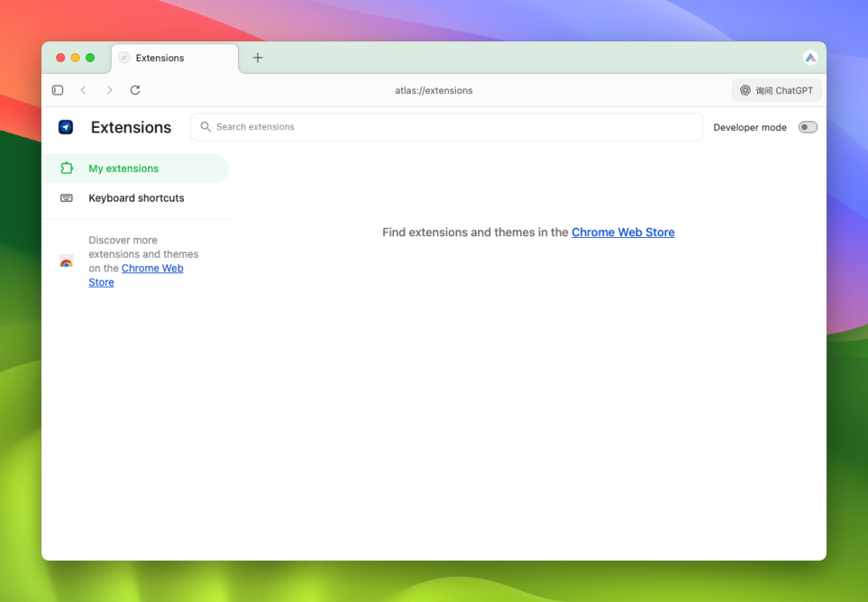
Task: Click the blue Extensions logo icon
Action: tap(66, 127)
